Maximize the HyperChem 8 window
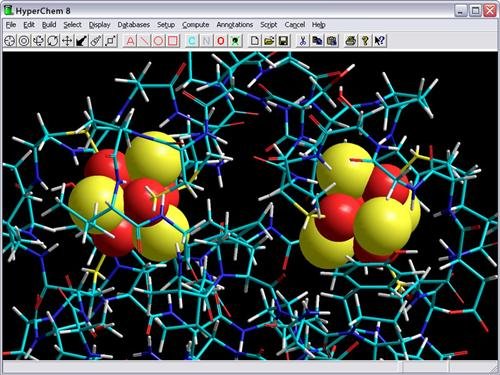 475,11
